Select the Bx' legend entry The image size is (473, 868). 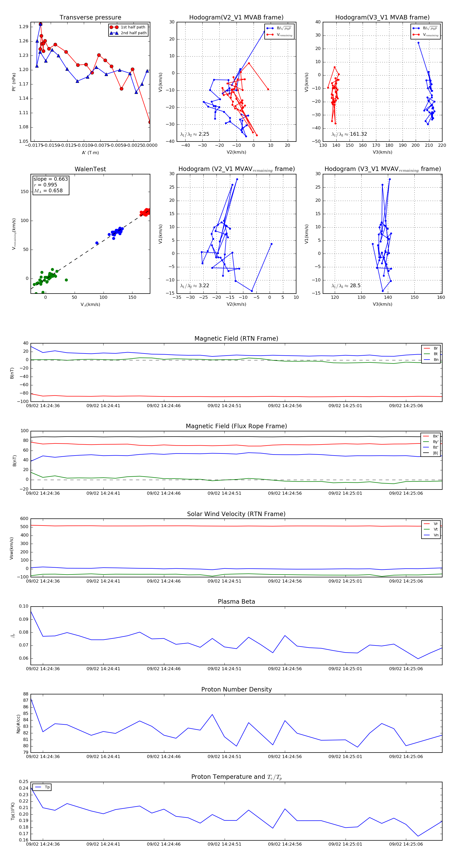[431, 436]
